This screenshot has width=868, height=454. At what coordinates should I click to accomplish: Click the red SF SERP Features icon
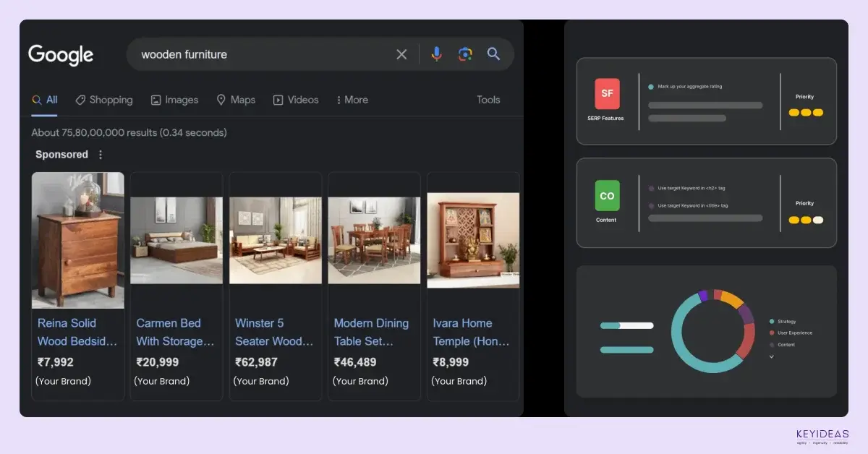point(607,94)
